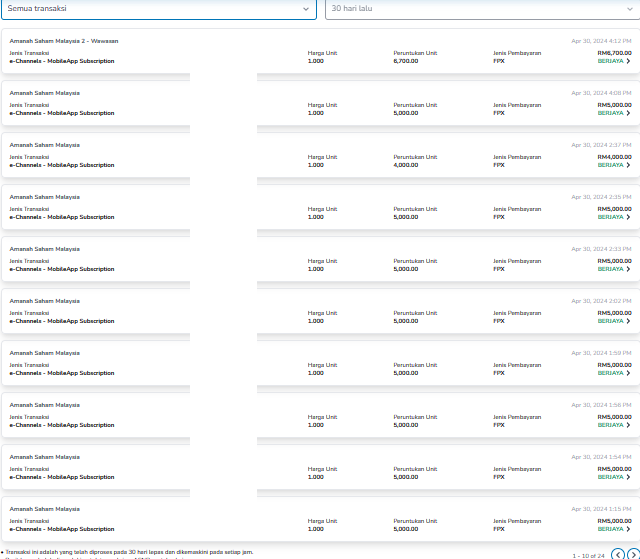Click the 4,000.00 Peruntukan Unit value
This screenshot has width=640, height=559.
[x=406, y=165]
